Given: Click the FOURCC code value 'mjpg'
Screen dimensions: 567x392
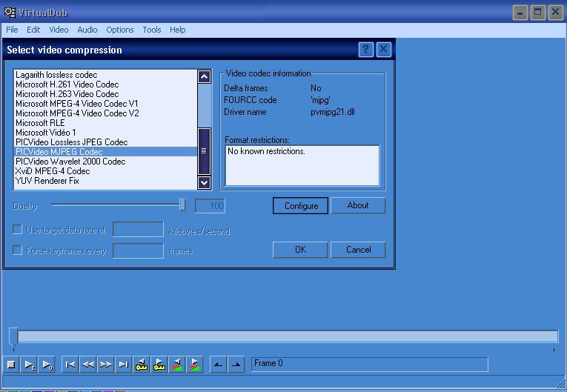Looking at the screenshot, I should [x=320, y=100].
